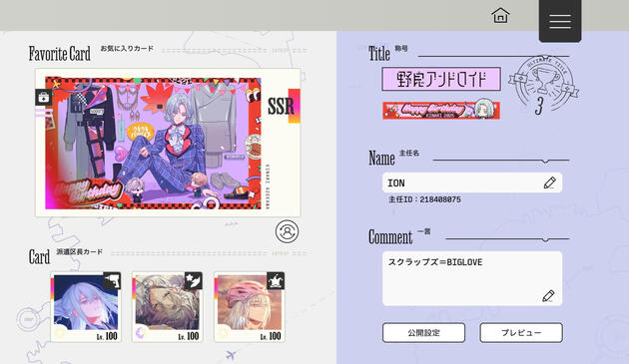Click the ION name field

472,182
